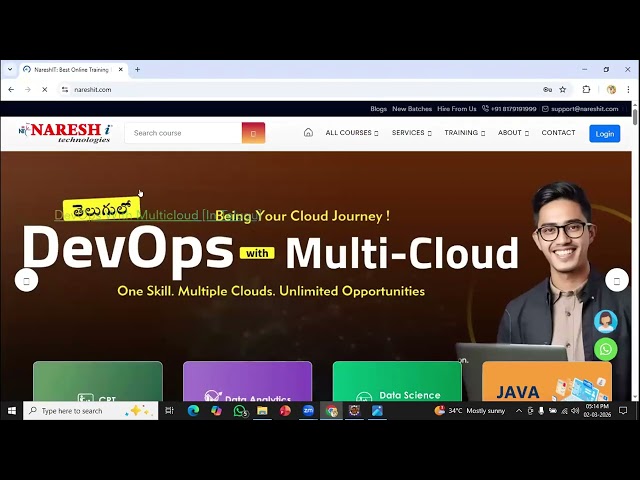Open the New Batches link

tap(412, 109)
